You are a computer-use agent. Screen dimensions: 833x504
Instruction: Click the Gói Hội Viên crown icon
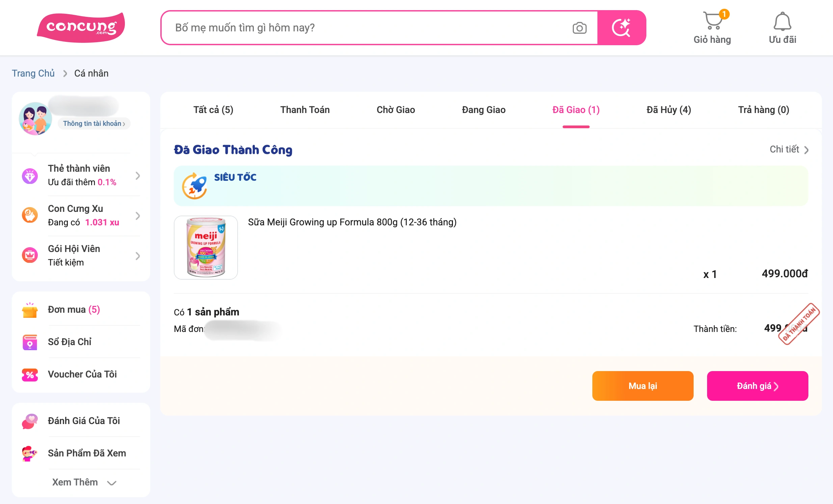coord(30,255)
